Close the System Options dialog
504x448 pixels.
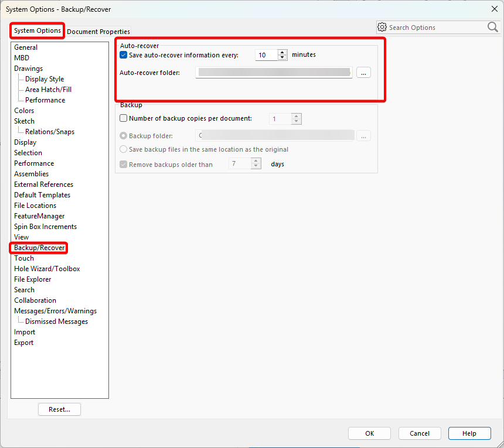tap(495, 9)
